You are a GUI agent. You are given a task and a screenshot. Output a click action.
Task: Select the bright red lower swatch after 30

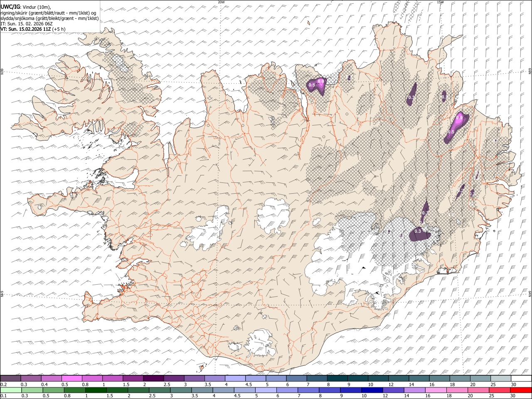click(x=521, y=390)
